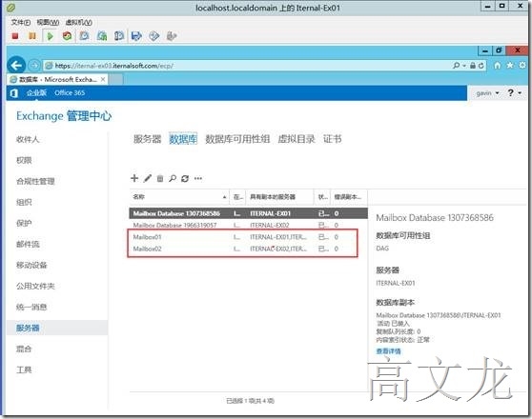Screen dimensions: 532x419
Task: Go to 统一消息 in left navigation
Action: pyautogui.click(x=31, y=308)
